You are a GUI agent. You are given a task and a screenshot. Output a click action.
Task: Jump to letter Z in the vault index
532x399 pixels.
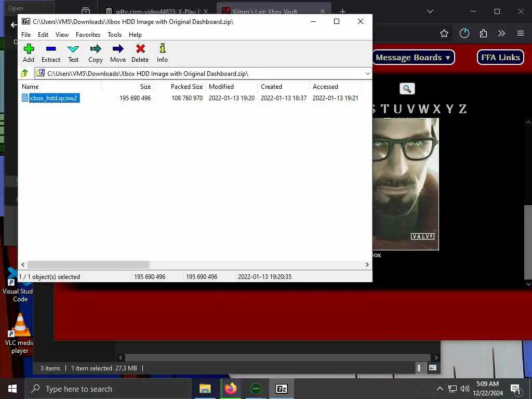pos(463,109)
